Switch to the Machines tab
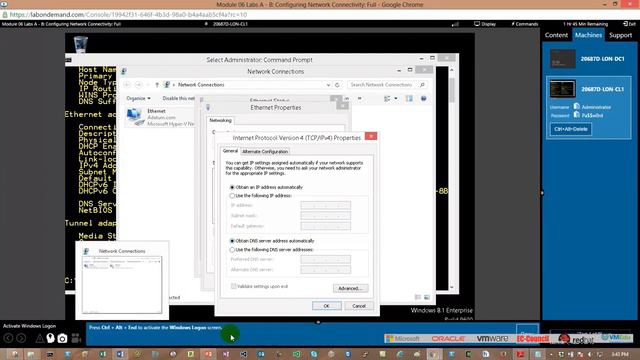The height and width of the screenshot is (360, 640). (x=588, y=35)
